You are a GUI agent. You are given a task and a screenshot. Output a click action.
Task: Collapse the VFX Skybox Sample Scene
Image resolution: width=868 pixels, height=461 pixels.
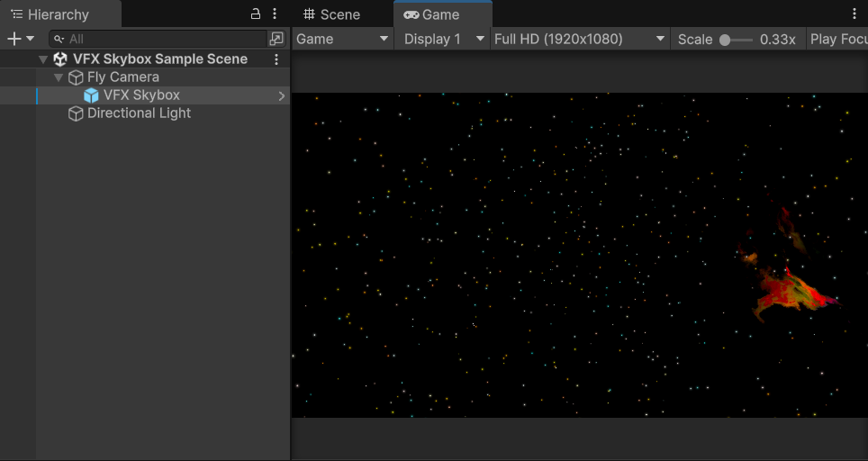43,59
